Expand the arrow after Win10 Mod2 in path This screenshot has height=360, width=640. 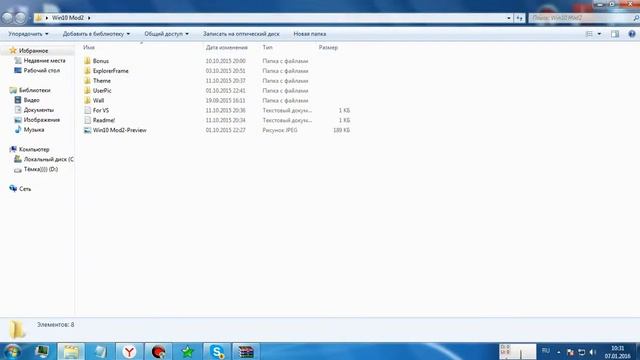pos(89,18)
